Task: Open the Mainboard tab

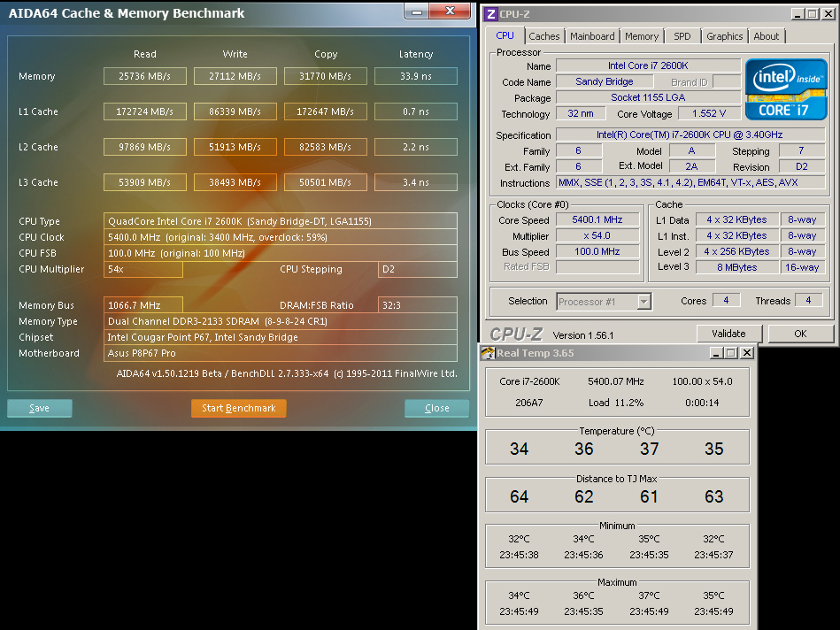Action: (x=592, y=36)
